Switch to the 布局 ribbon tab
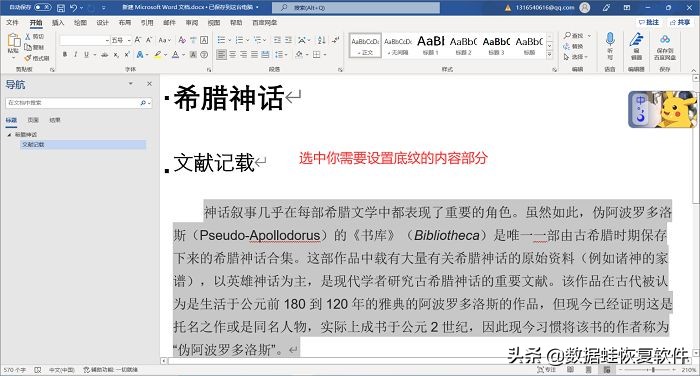Image resolution: width=700 pixels, height=376 pixels. (125, 22)
